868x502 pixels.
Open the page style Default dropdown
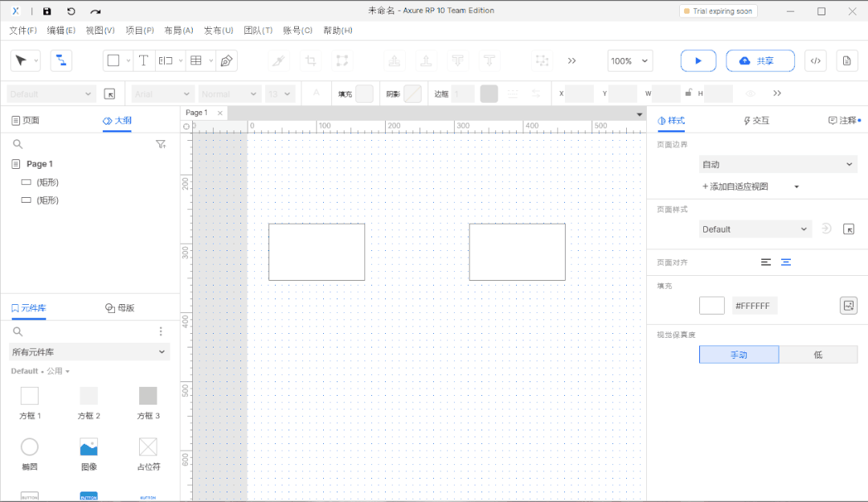point(755,229)
